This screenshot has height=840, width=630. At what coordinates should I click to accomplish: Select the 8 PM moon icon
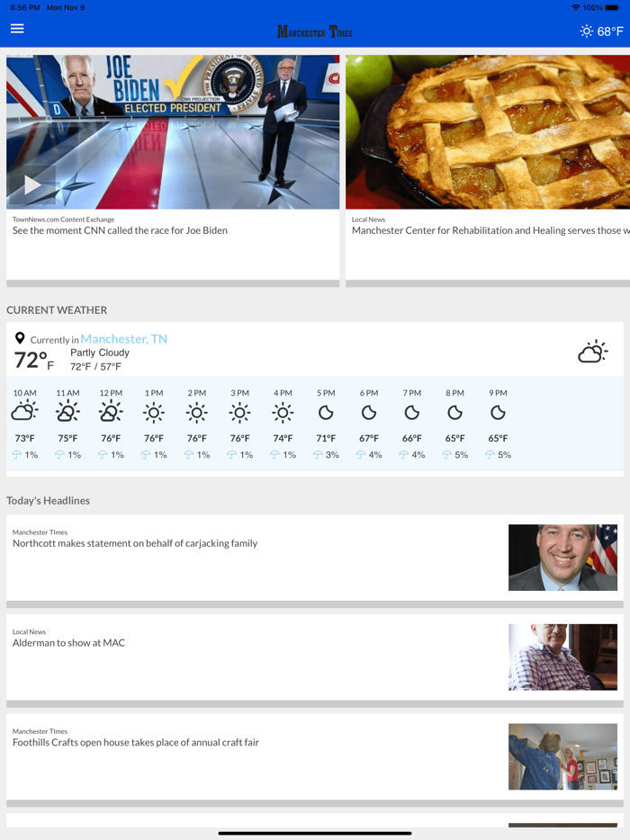pyautogui.click(x=454, y=413)
